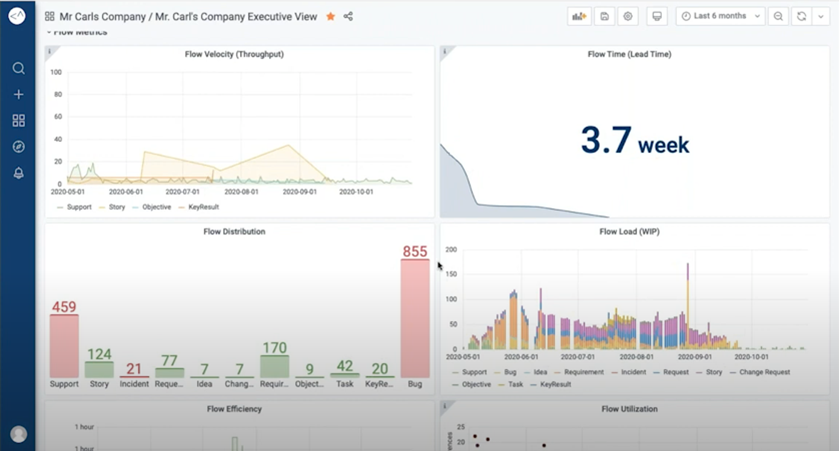Save the dashboard with the disk icon

click(605, 16)
